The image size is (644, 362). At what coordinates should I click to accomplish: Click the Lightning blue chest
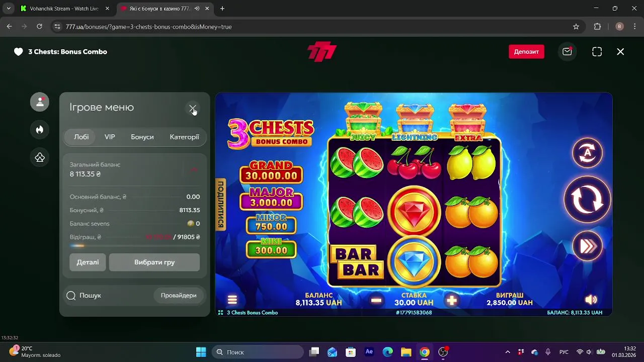click(415, 121)
